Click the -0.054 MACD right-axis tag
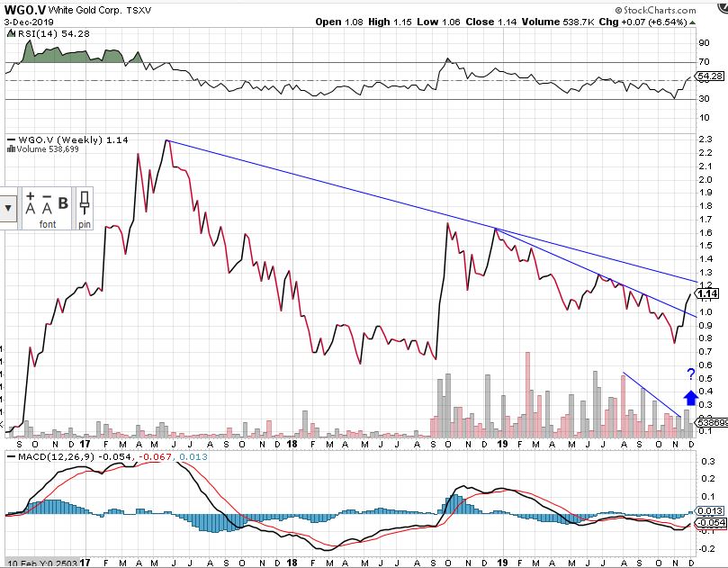The height and width of the screenshot is (568, 728). [x=710, y=522]
